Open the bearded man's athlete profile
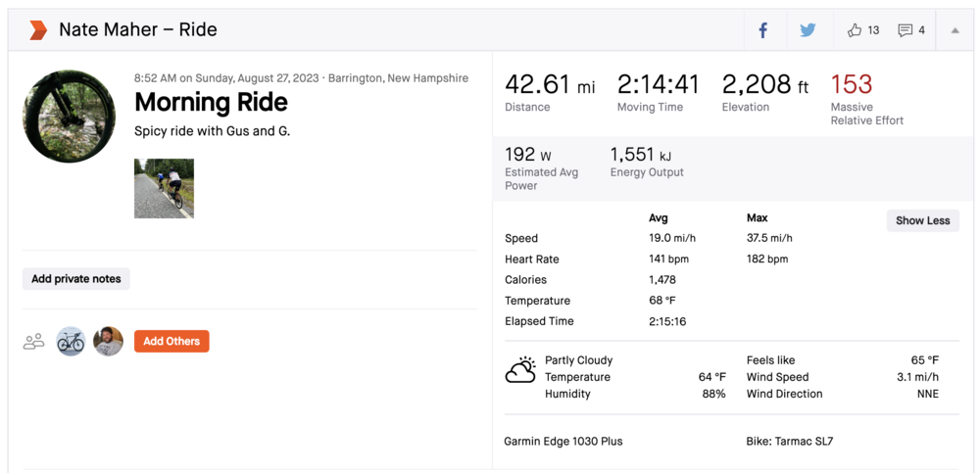This screenshot has width=980, height=473. (x=108, y=342)
